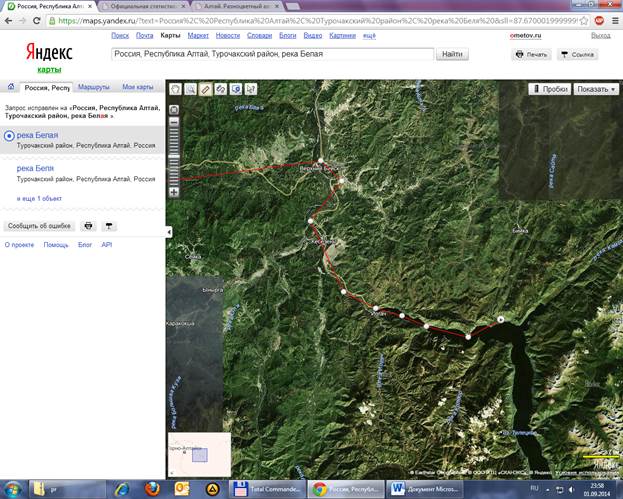Switch to the third browser tab about Алтай

tap(237, 6)
